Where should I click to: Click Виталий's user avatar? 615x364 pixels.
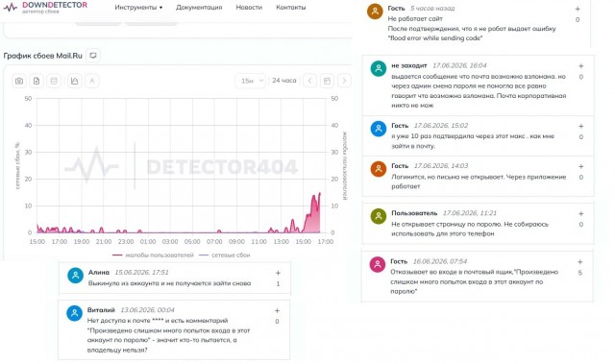(x=74, y=313)
